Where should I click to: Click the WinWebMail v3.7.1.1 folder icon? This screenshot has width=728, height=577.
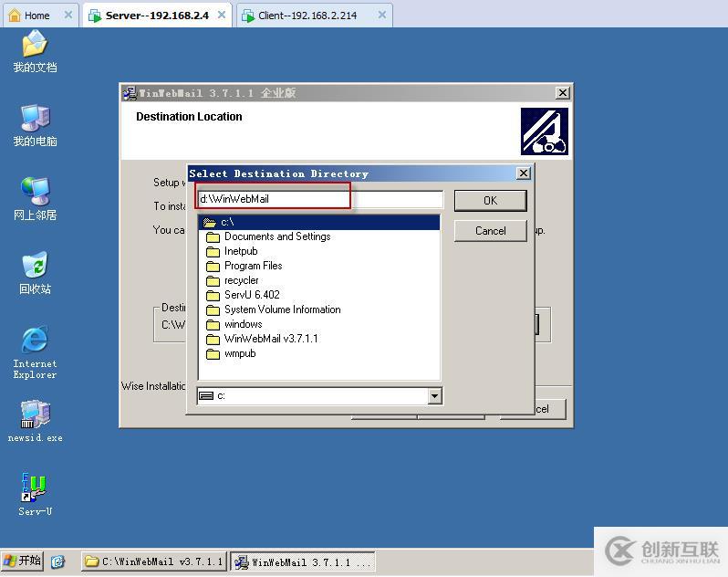click(213, 339)
